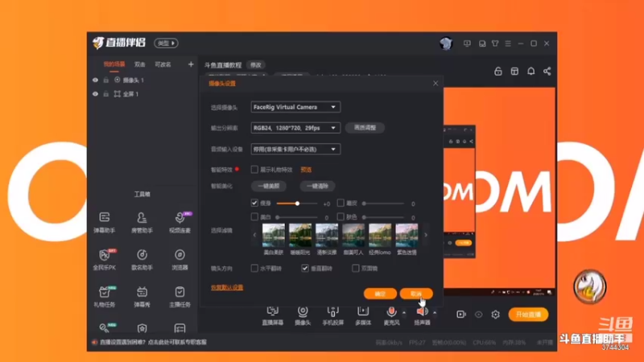Open the FaceRig Virtual Camera dropdown
Screen dimensions: 644x362
(x=295, y=107)
